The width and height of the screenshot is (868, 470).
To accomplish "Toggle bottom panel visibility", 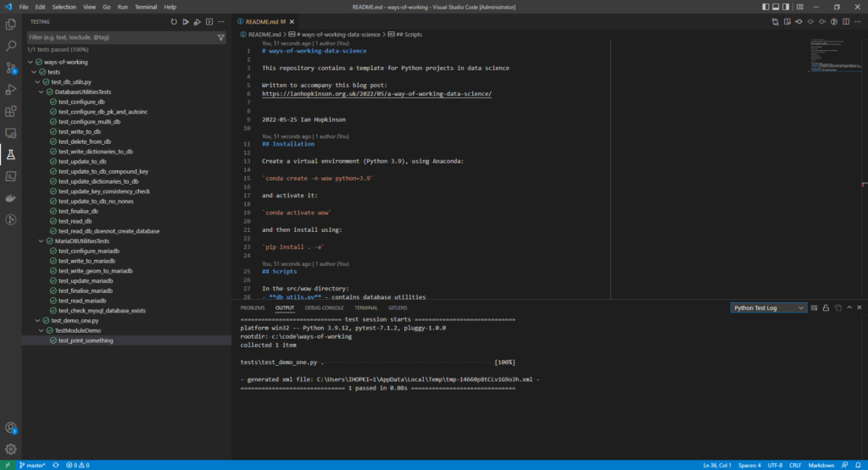I will (776, 7).
